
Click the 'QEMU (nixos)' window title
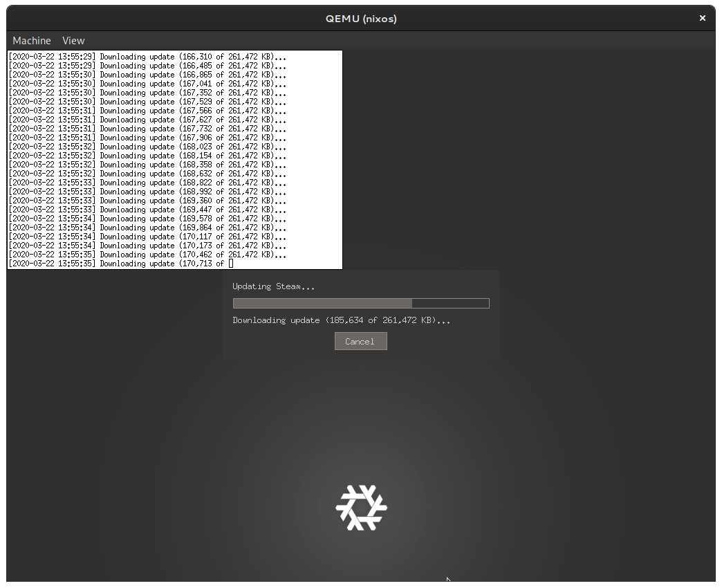(361, 19)
